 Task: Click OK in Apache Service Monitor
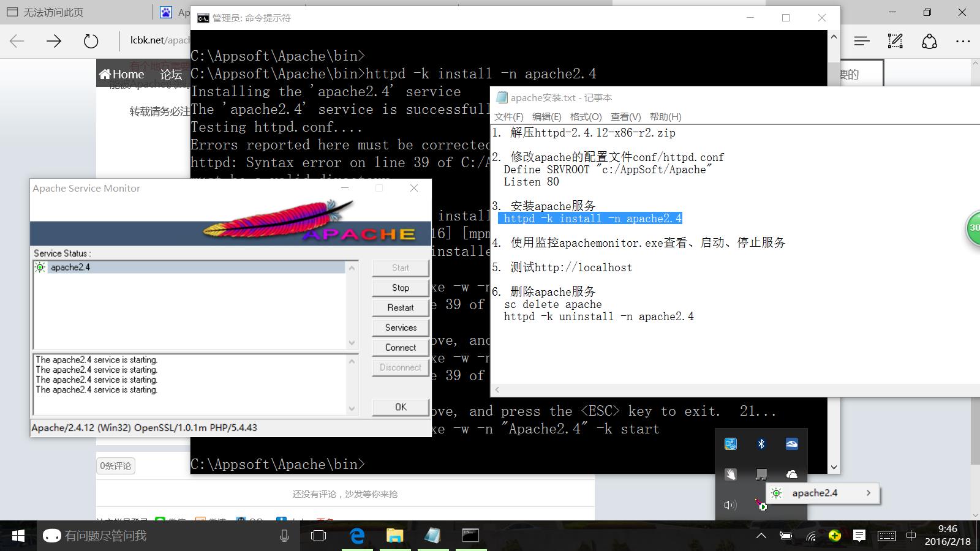point(401,407)
